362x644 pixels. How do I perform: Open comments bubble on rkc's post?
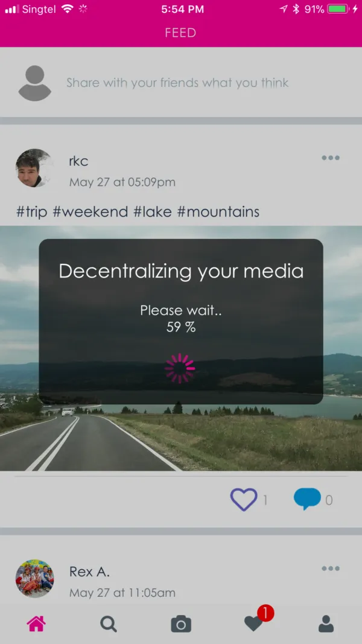(x=307, y=499)
